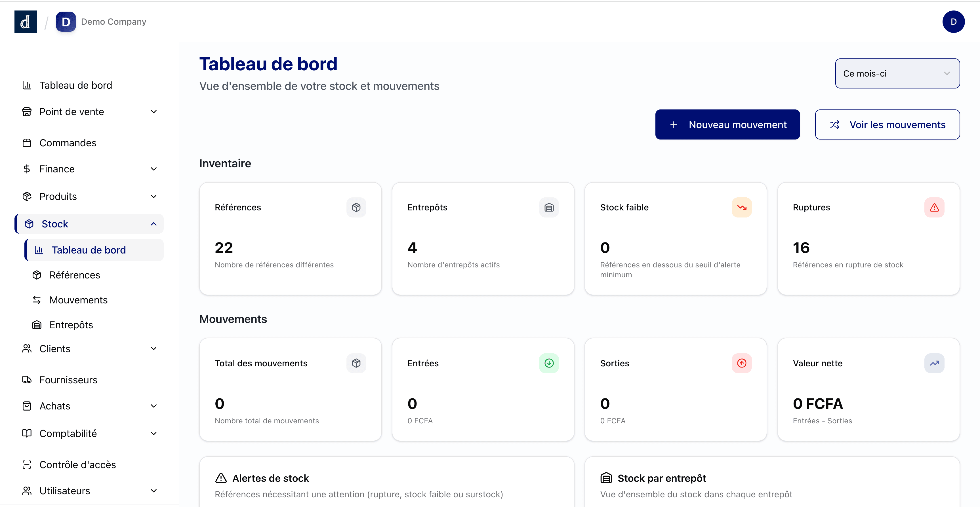
Task: Select the Demo Company workspace switcher
Action: point(101,22)
